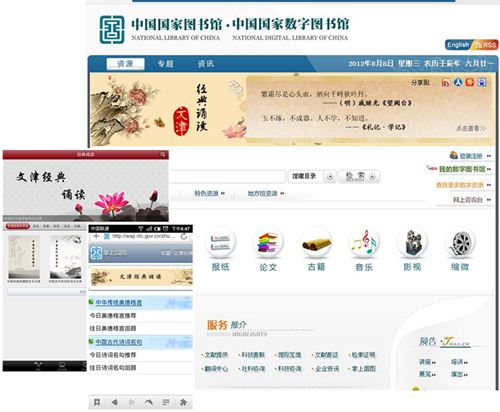
Task: Tap the forward arrow in mobile browser toolbar
Action: pos(132,402)
